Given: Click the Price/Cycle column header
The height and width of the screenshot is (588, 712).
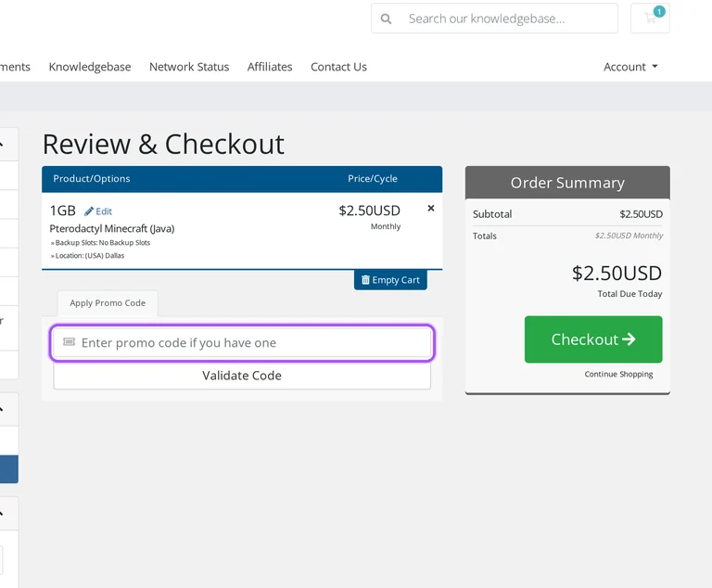Looking at the screenshot, I should coord(373,179).
